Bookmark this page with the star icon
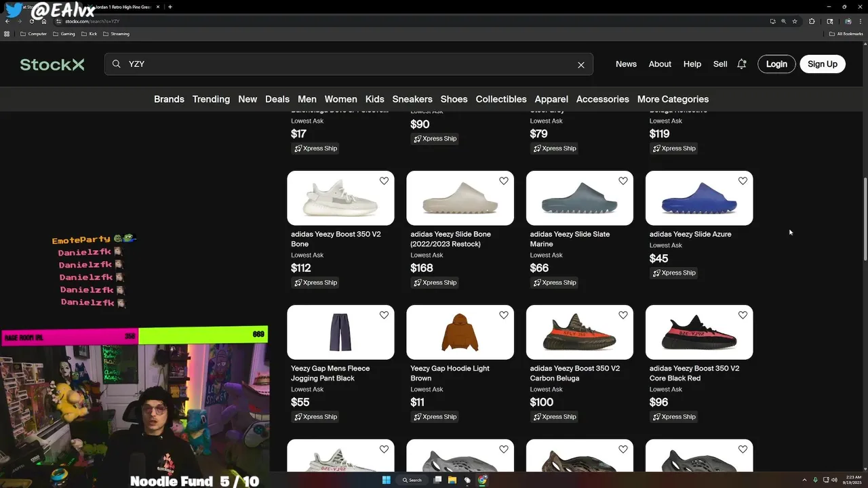 pyautogui.click(x=795, y=21)
